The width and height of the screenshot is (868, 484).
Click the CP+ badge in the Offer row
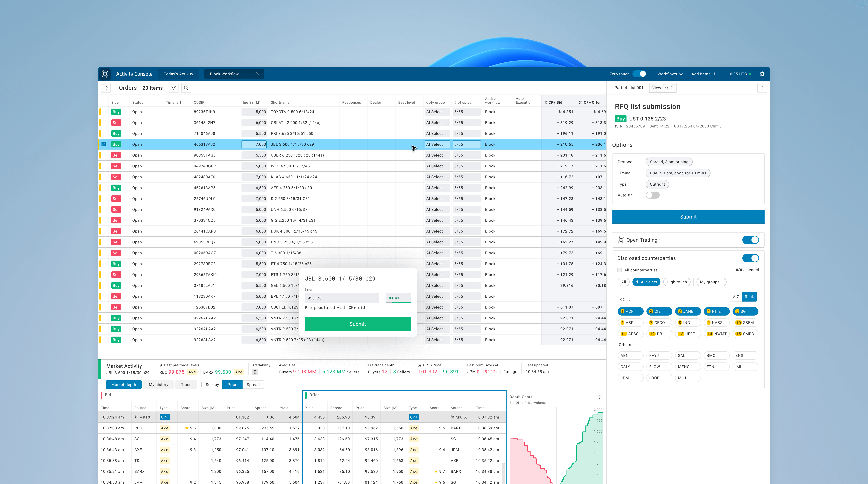(x=414, y=417)
